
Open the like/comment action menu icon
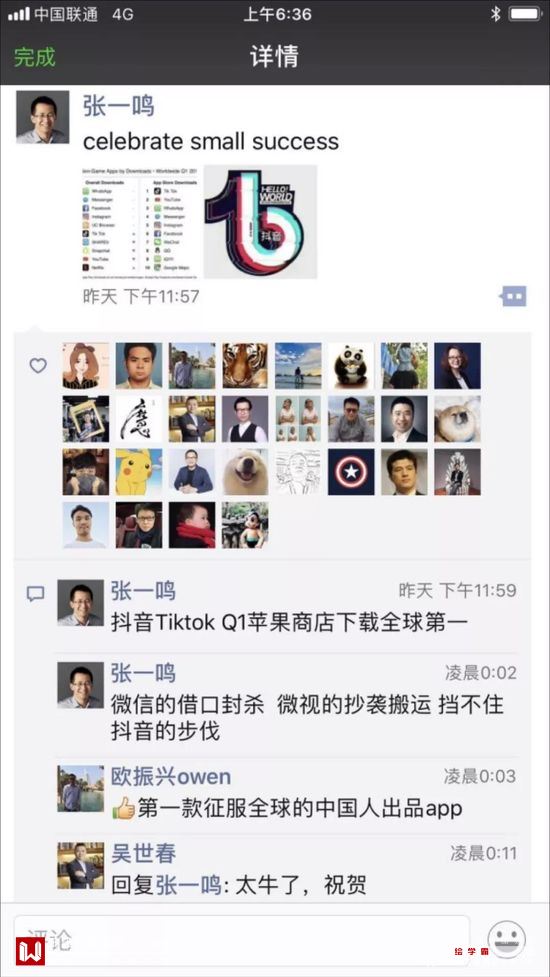pos(514,297)
